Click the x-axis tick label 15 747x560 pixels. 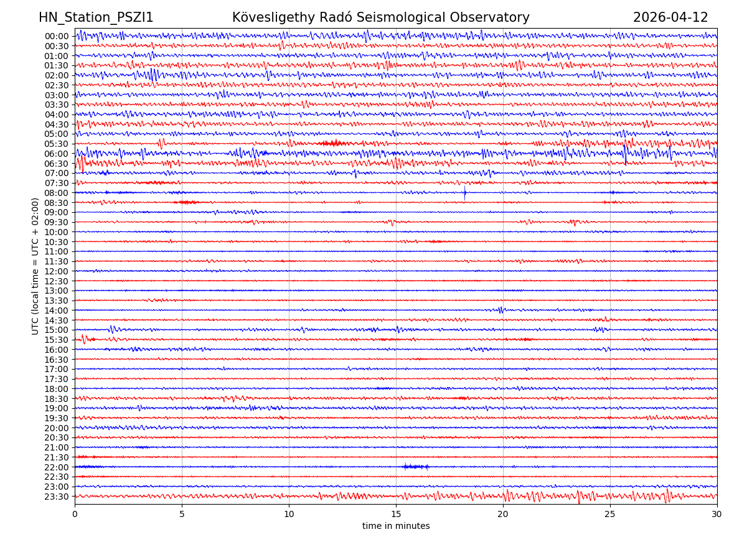point(396,515)
